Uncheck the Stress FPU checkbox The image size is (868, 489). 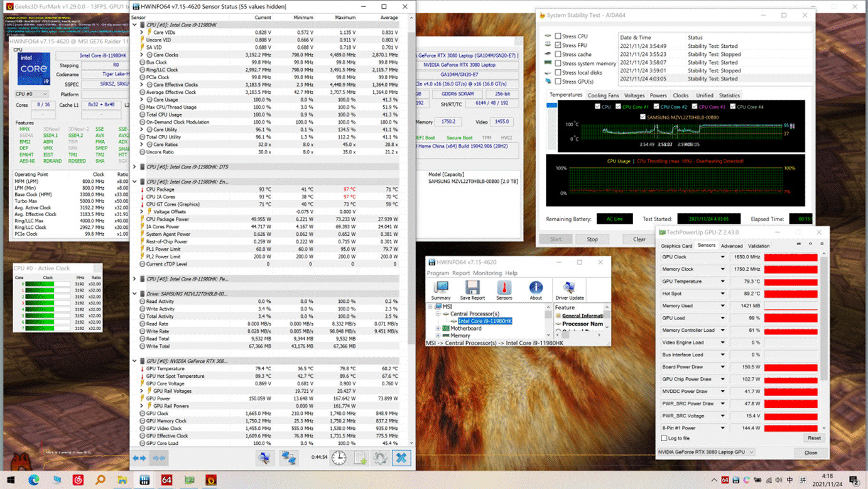pyautogui.click(x=558, y=45)
